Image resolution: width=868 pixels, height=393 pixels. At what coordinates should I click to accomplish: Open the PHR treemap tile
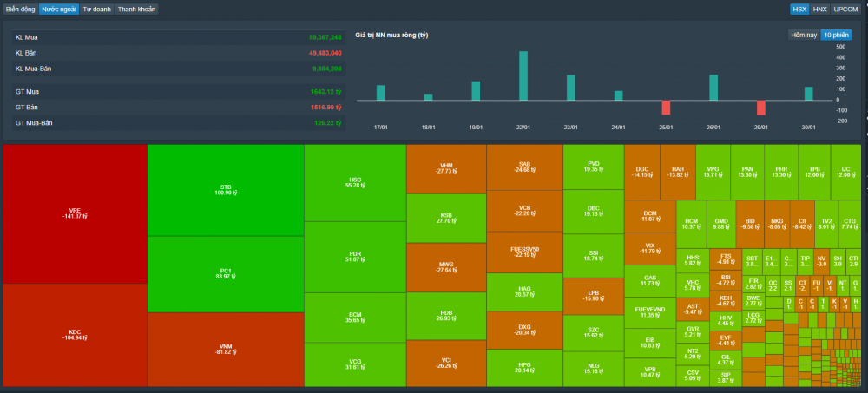tap(781, 172)
